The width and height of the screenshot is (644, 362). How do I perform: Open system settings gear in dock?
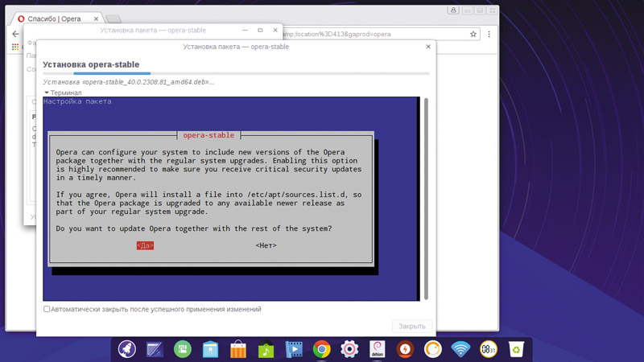pos(349,349)
